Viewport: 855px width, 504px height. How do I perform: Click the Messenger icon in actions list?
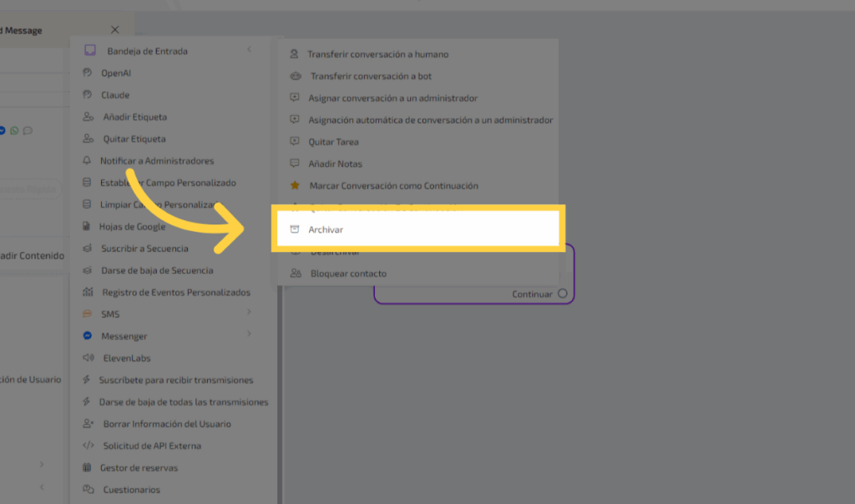point(87,336)
